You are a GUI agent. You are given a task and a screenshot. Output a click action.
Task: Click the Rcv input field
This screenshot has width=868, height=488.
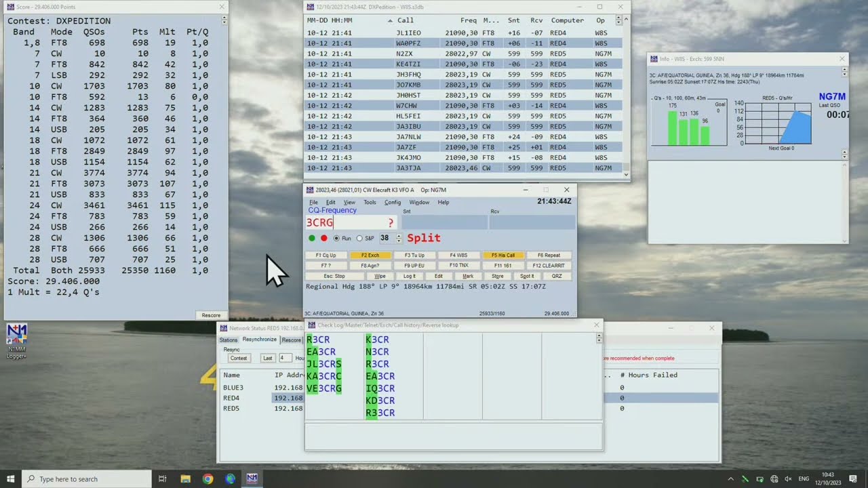(x=532, y=222)
